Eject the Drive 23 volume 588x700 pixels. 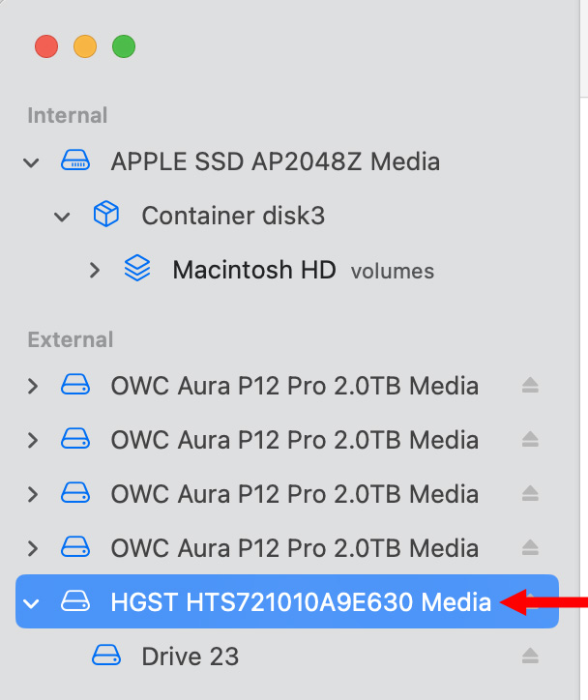530,656
